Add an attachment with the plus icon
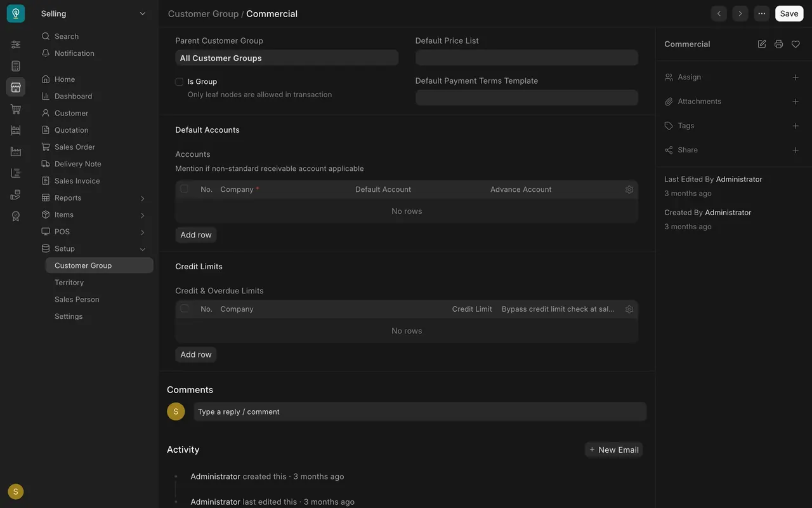 796,102
